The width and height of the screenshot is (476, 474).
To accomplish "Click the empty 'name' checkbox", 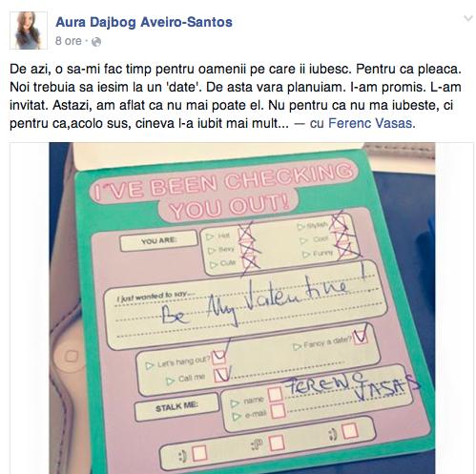I will tap(275, 394).
